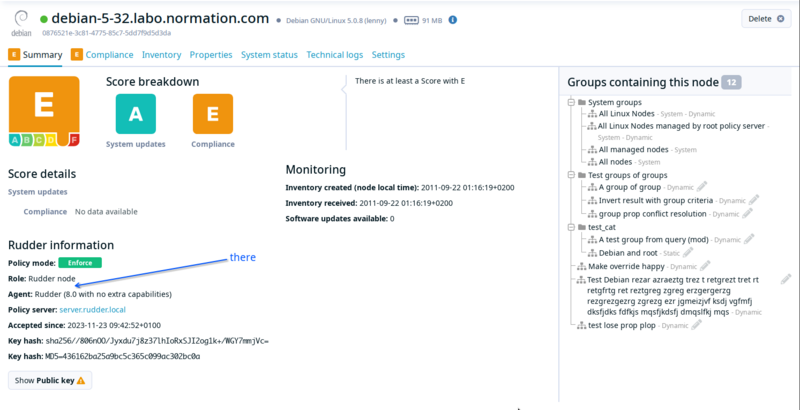Viewport: 800px width, 410px height.
Task: Collapse the test_cat tree node
Action: tap(571, 227)
